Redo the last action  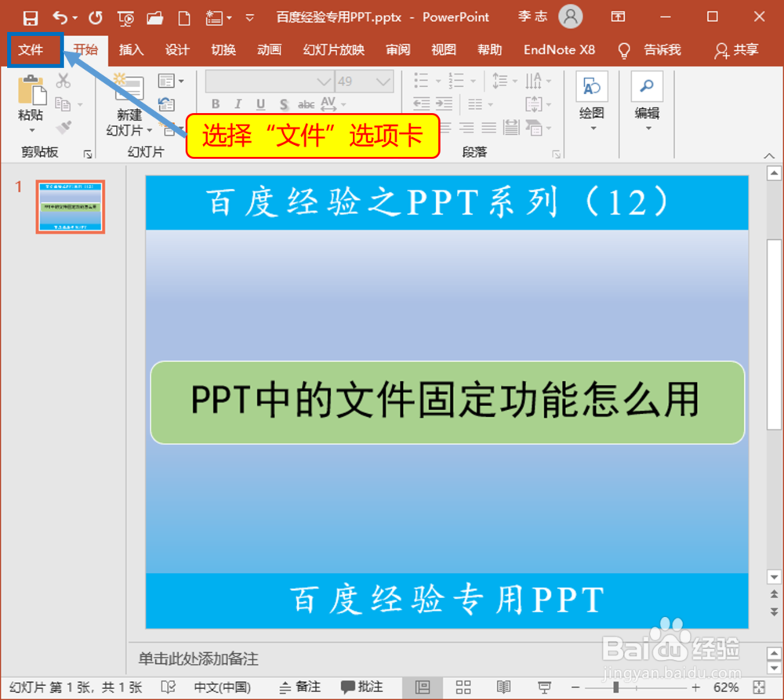click(95, 16)
